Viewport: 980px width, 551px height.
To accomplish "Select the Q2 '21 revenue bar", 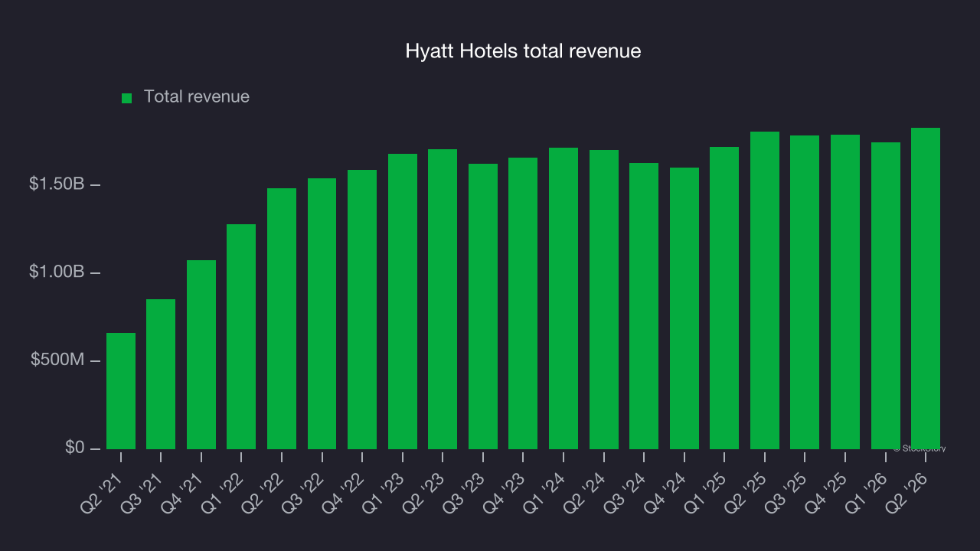I will [x=121, y=391].
